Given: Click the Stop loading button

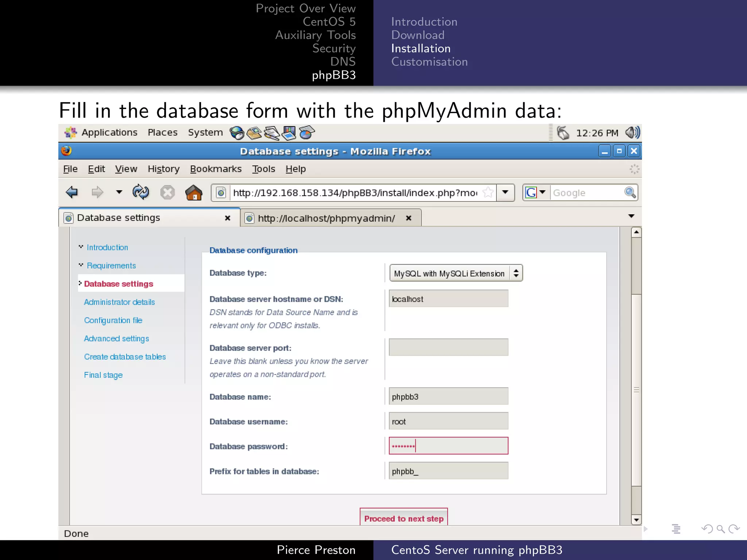Looking at the screenshot, I should (x=167, y=192).
